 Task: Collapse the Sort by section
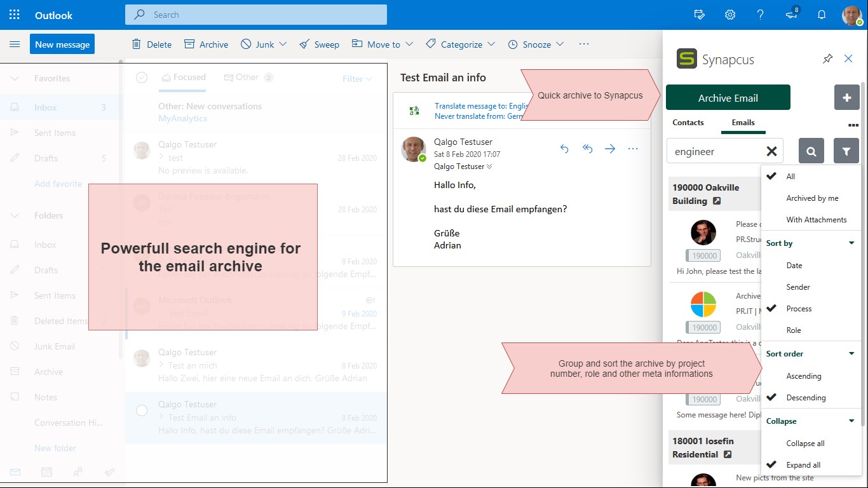(851, 243)
